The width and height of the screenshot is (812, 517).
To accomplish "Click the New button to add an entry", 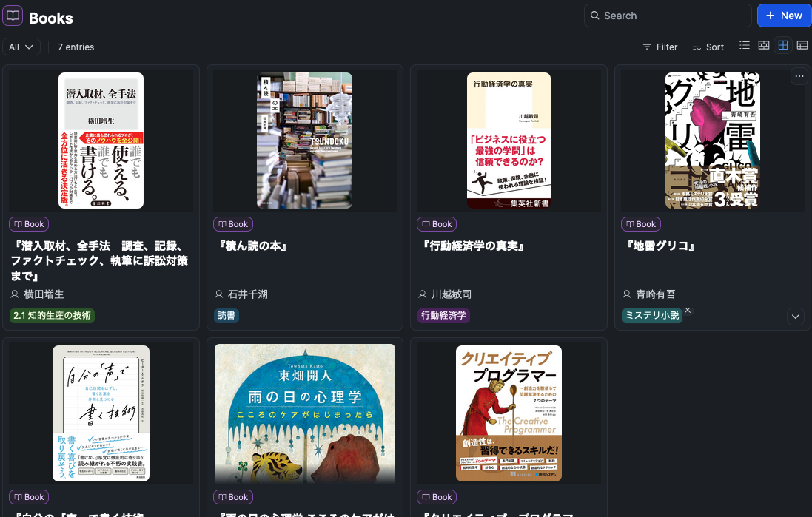I will (x=784, y=15).
